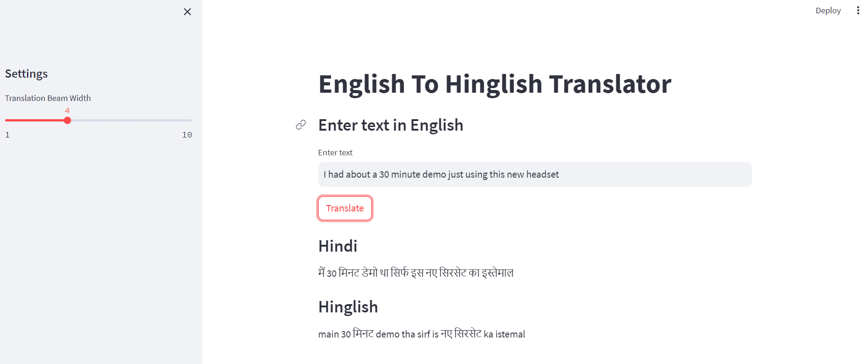Select the Settings heading in the sidebar
Image resolution: width=868 pixels, height=364 pixels.
pyautogui.click(x=26, y=73)
